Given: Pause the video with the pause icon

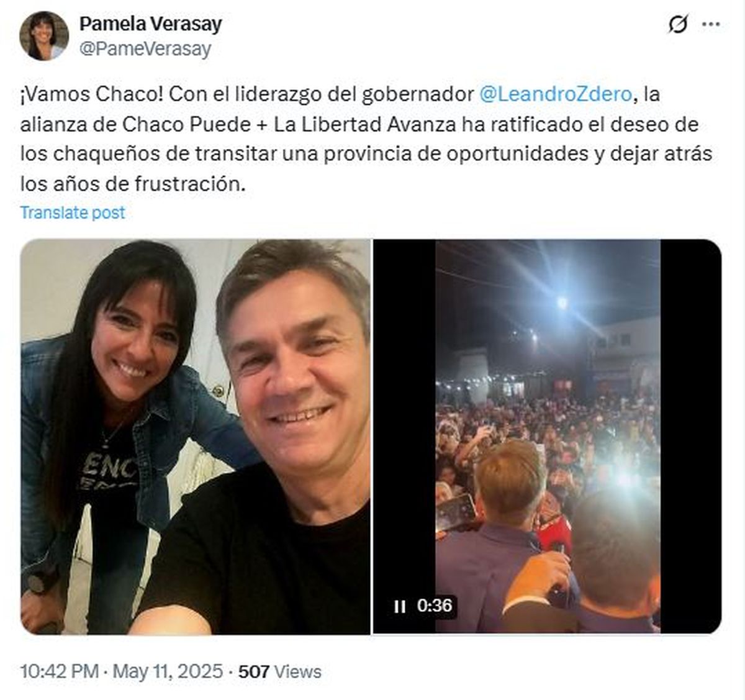Looking at the screenshot, I should click(400, 606).
